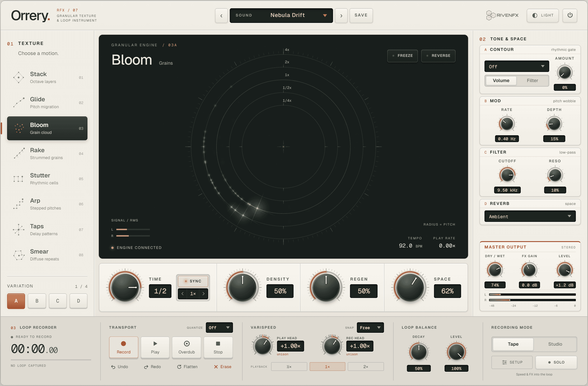
Task: Toggle the REVERSE button
Action: pyautogui.click(x=438, y=56)
